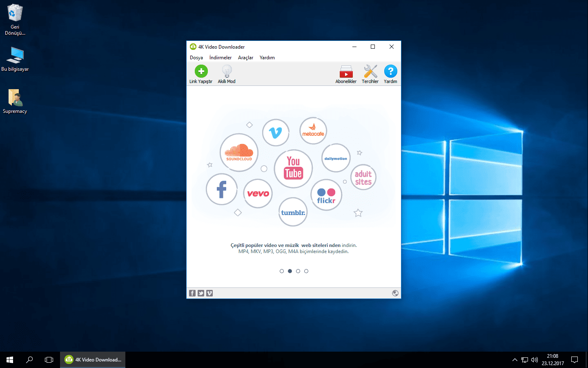
Task: Click the Vimeo icon in status bar
Action: (x=209, y=293)
